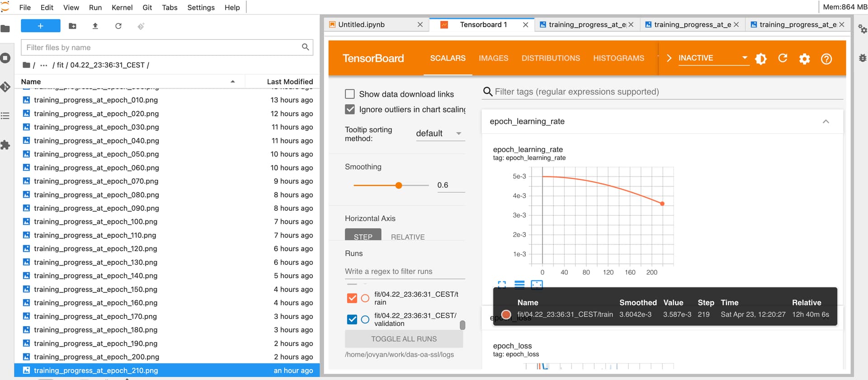Open the Kernel menu
The width and height of the screenshot is (868, 380).
point(122,8)
